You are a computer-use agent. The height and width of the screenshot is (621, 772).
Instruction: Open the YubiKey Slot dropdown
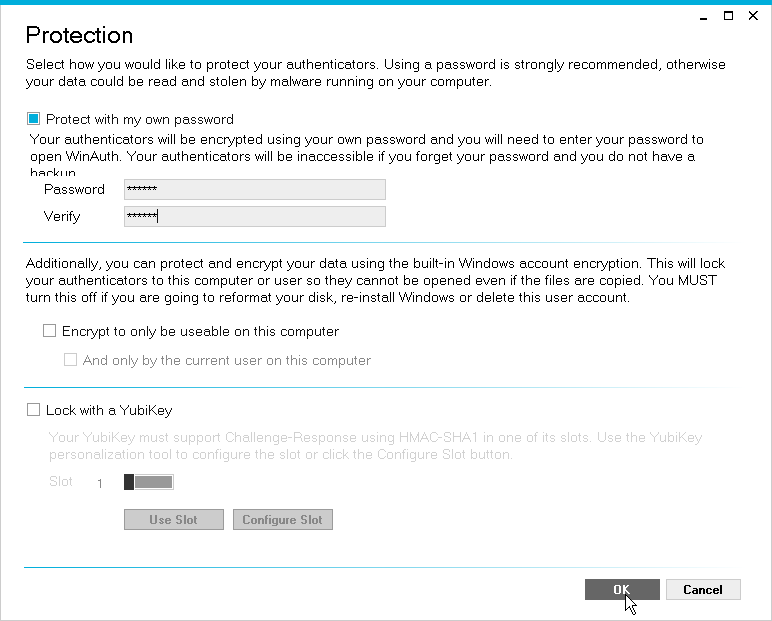[x=149, y=482]
